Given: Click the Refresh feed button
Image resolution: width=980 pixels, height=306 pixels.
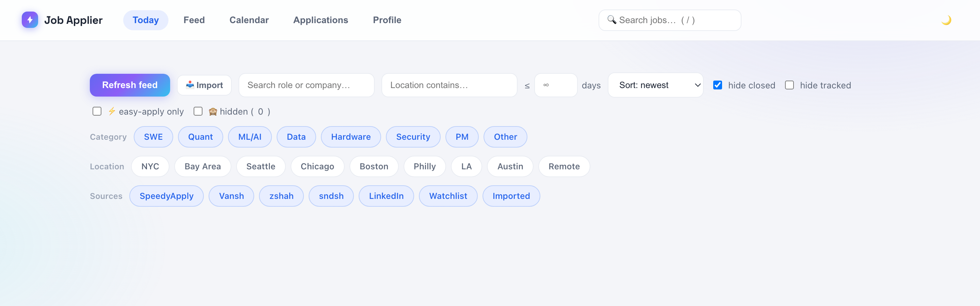Looking at the screenshot, I should click(x=130, y=85).
